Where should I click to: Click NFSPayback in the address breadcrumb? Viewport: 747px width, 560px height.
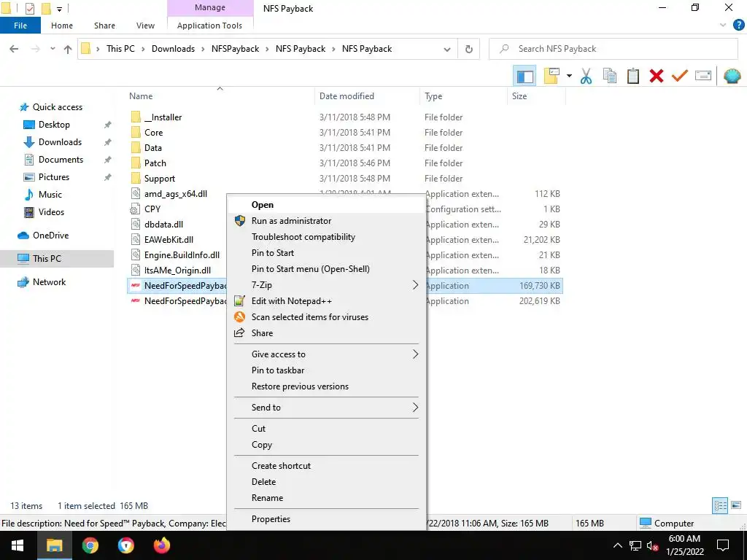pyautogui.click(x=236, y=49)
